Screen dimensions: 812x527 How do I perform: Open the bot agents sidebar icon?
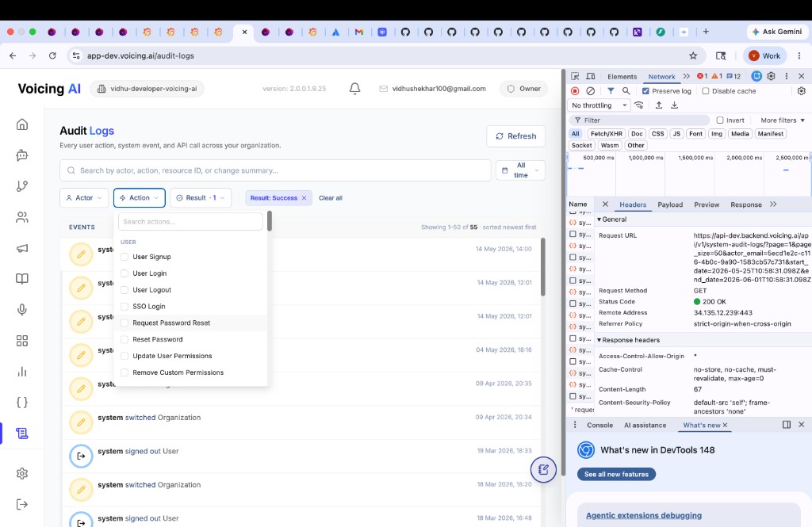pos(21,155)
